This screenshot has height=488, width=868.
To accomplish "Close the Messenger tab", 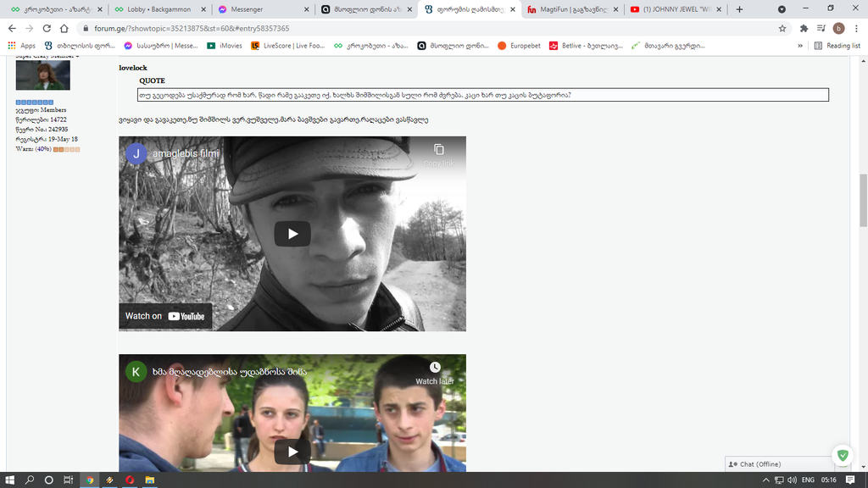I will click(x=307, y=9).
